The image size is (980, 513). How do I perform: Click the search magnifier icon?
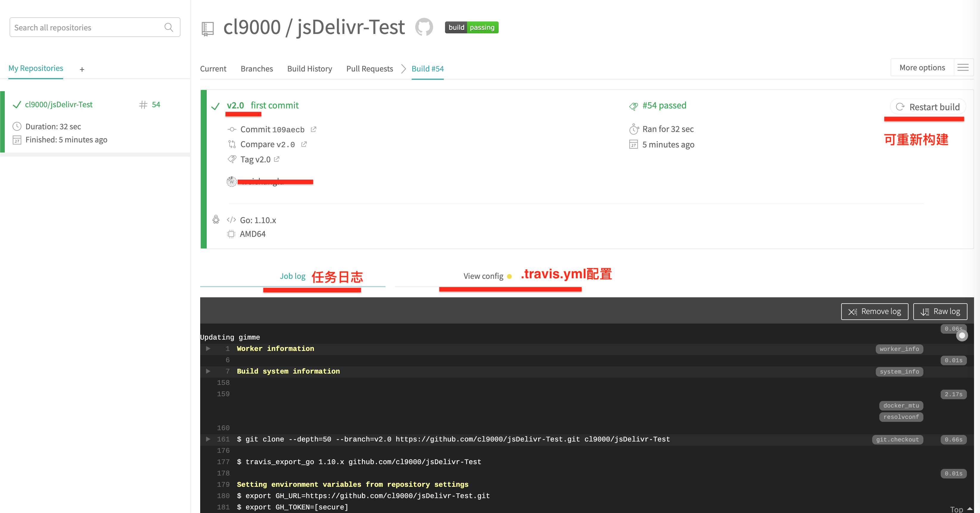point(169,27)
